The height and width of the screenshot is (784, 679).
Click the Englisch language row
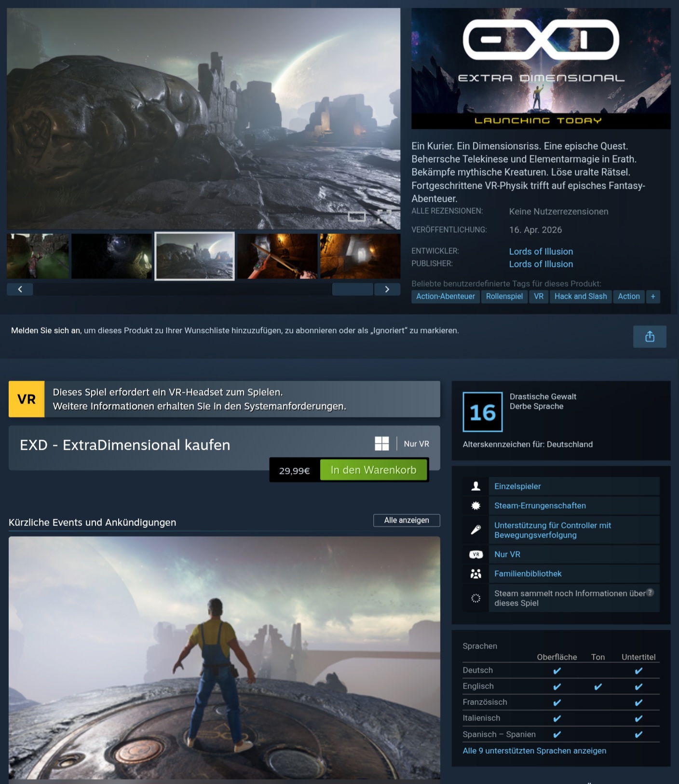pos(561,687)
